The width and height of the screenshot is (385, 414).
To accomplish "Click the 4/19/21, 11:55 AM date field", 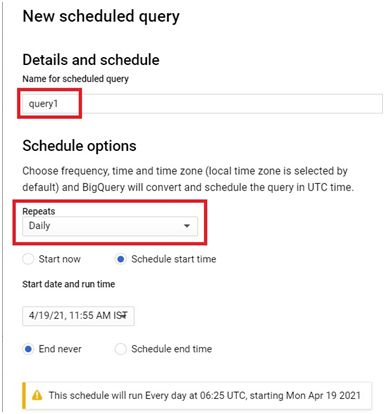I will [78, 316].
